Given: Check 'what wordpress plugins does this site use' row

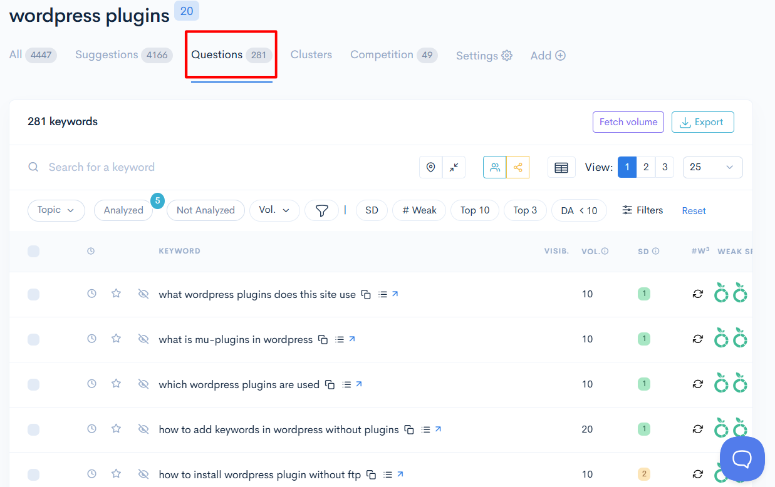Looking at the screenshot, I should (34, 295).
